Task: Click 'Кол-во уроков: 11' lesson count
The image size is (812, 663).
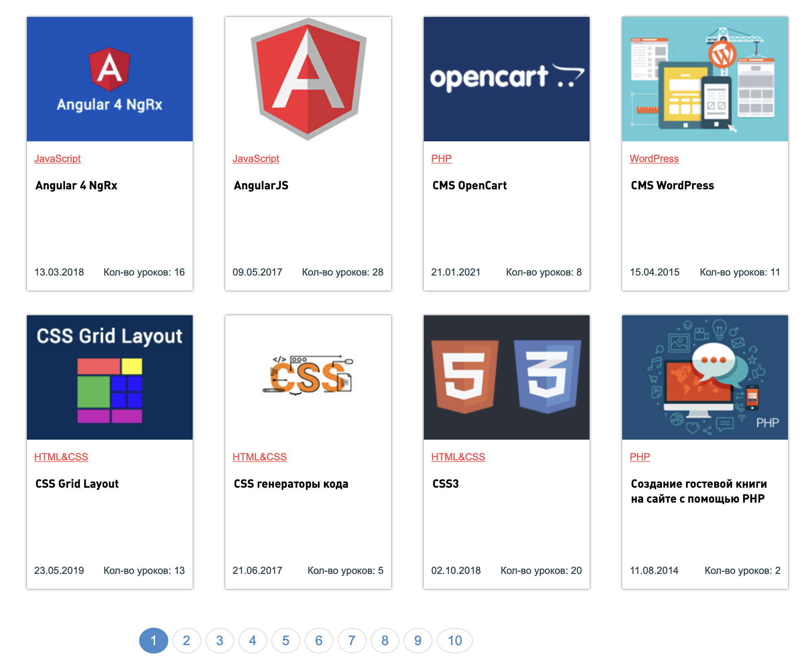Action: point(740,272)
